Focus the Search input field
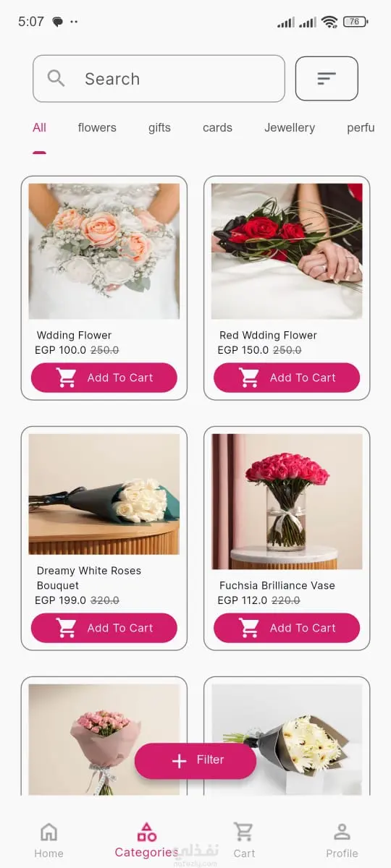The width and height of the screenshot is (391, 868). pos(159,78)
